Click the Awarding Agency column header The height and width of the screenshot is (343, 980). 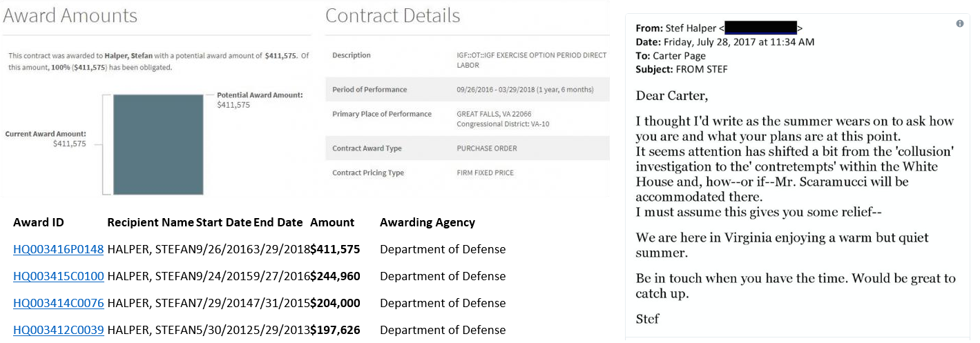coord(427,222)
